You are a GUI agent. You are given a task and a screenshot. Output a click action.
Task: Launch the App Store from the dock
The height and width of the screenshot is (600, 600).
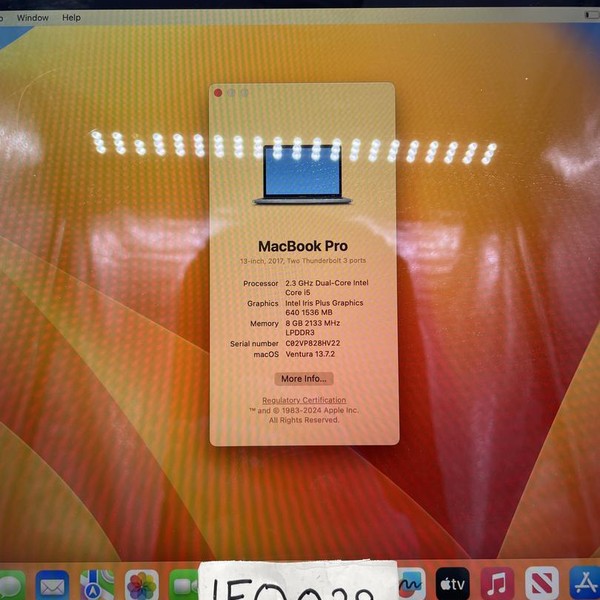[584, 583]
